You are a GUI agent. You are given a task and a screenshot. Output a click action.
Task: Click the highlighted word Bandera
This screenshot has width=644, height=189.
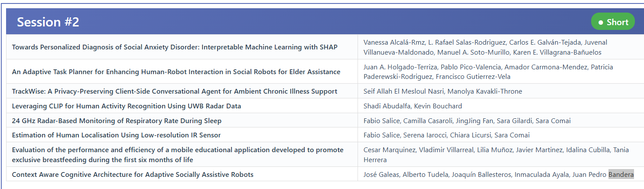[x=621, y=175]
